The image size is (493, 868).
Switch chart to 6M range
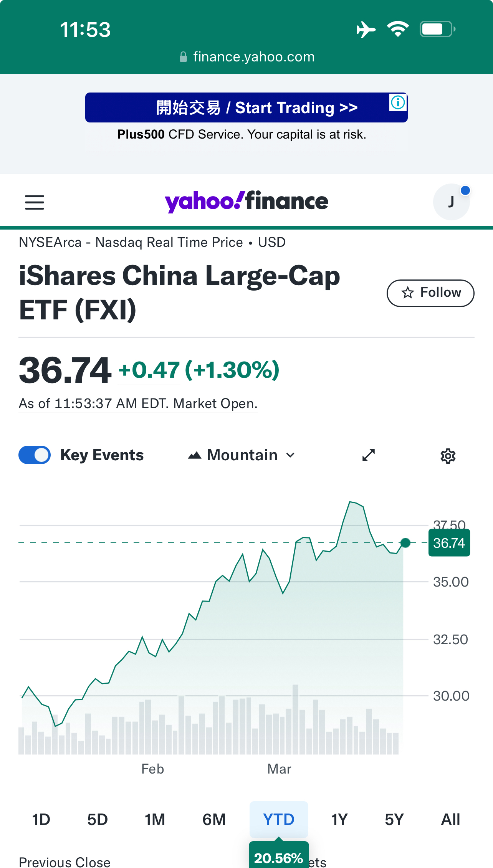pos(214,820)
